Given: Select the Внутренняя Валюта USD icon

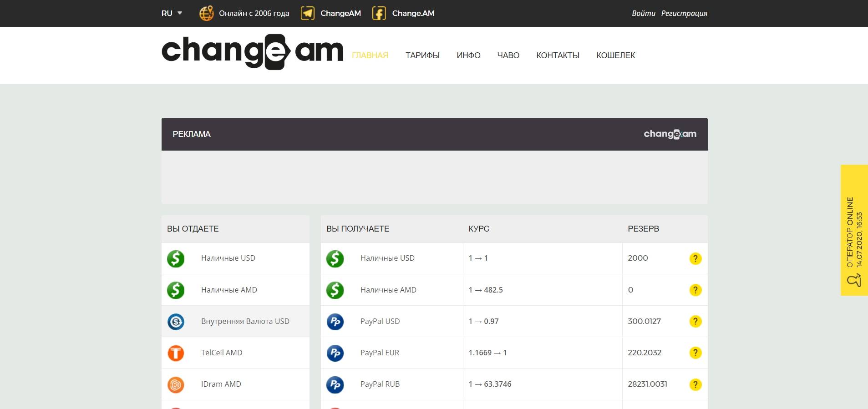Looking at the screenshot, I should (176, 322).
